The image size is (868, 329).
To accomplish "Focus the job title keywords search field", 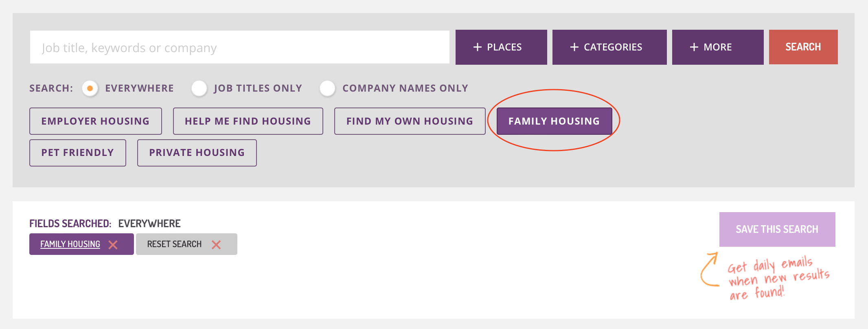I will point(240,47).
